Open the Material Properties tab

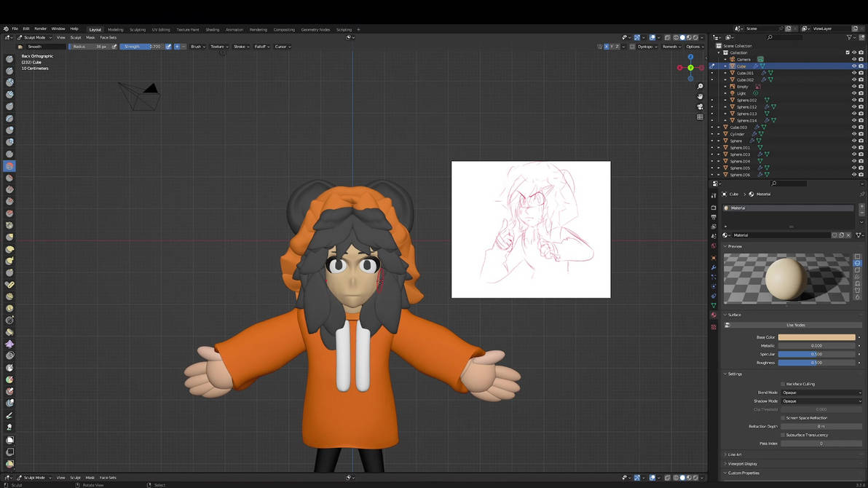click(714, 315)
